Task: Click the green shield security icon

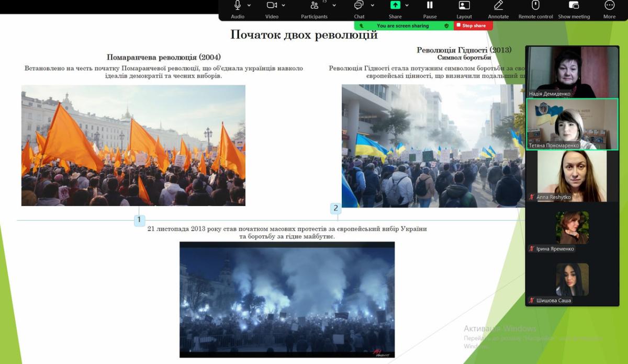Action: [446, 26]
